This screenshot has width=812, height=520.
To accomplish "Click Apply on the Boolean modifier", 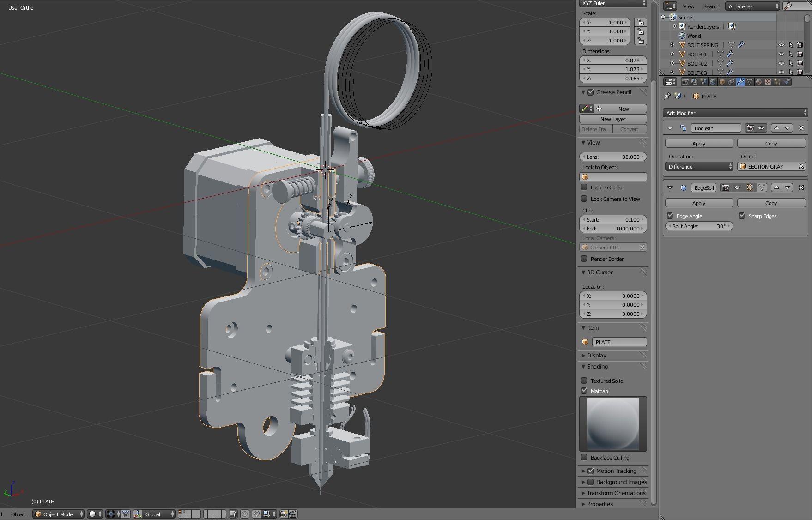I will [699, 143].
